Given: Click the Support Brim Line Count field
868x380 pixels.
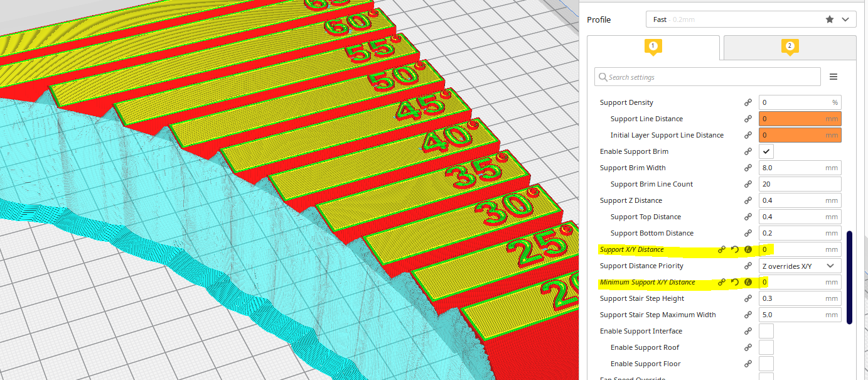Looking at the screenshot, I should [800, 184].
